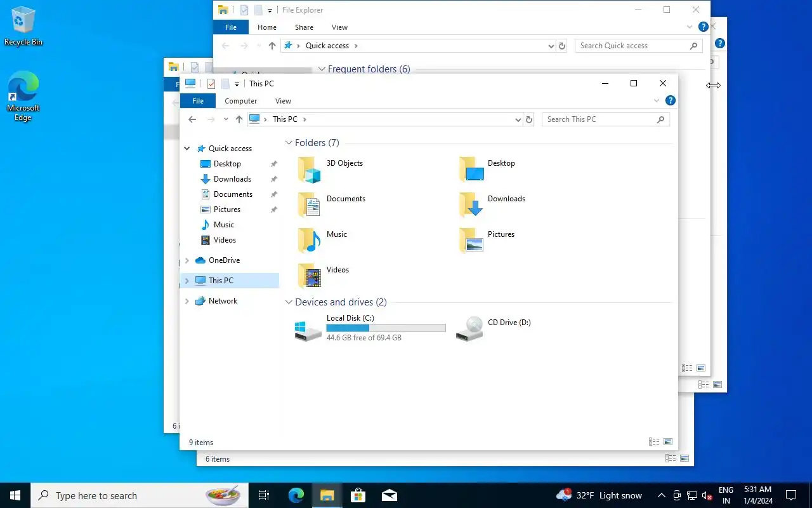Screen dimensions: 812x508
Task: Open Help in Quick access File Explorer window
Action: coord(703,27)
